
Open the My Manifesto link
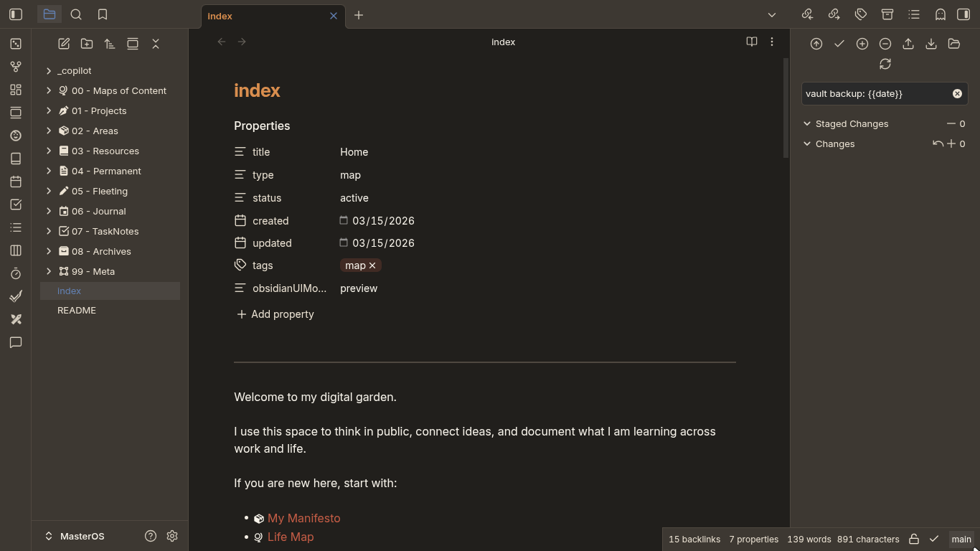pyautogui.click(x=303, y=518)
